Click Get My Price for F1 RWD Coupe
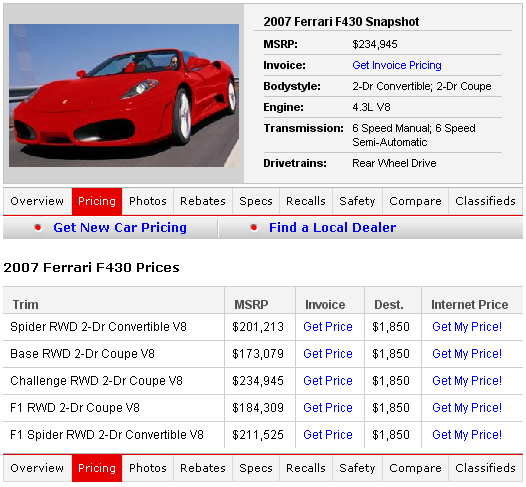Image resolution: width=526 pixels, height=487 pixels. tap(467, 408)
